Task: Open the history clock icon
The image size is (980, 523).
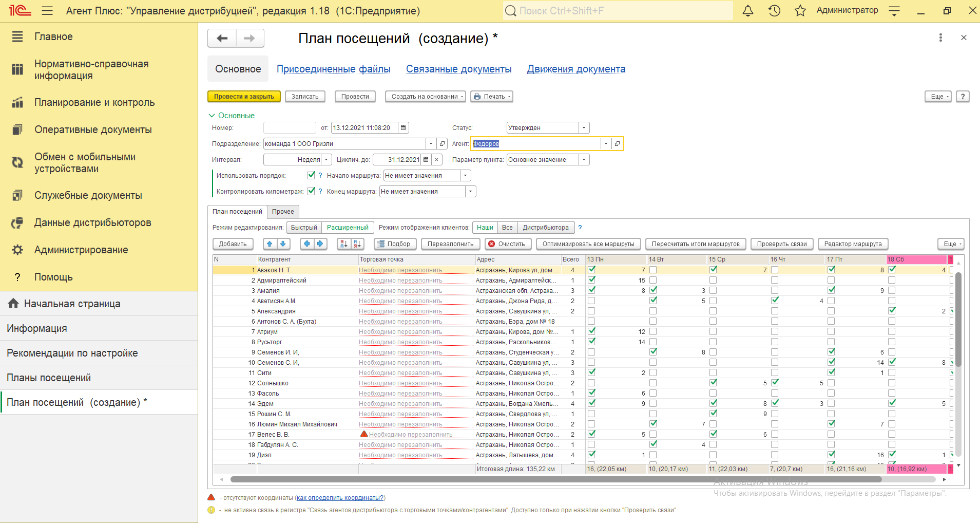Action: point(774,11)
